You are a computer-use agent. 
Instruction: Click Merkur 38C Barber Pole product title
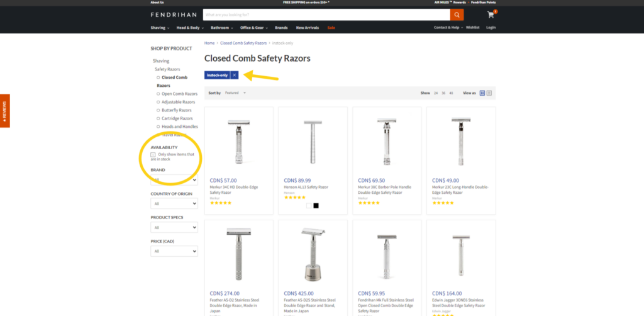pos(384,189)
